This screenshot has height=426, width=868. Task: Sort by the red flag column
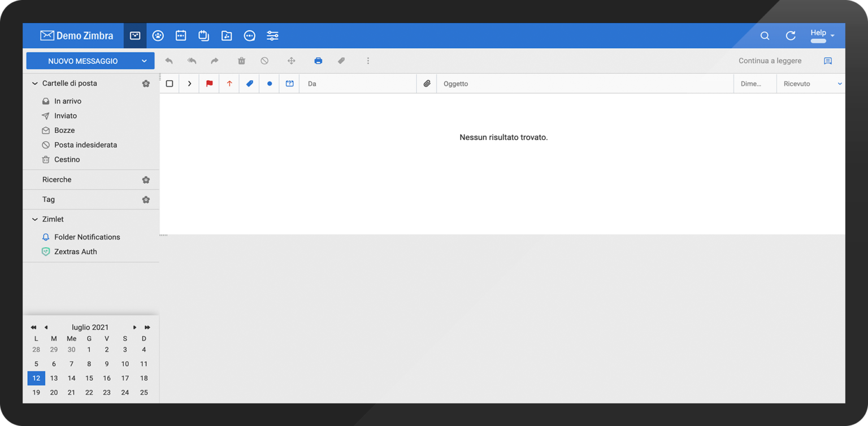(x=209, y=84)
